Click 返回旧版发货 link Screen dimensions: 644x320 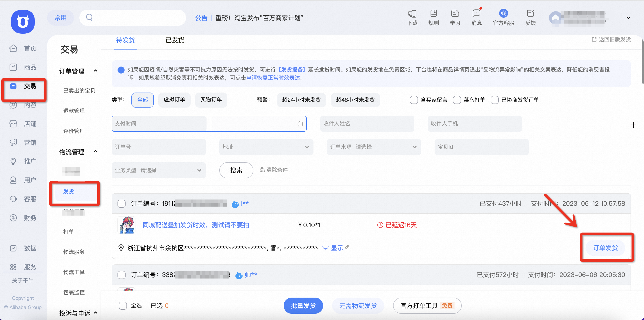coord(611,39)
